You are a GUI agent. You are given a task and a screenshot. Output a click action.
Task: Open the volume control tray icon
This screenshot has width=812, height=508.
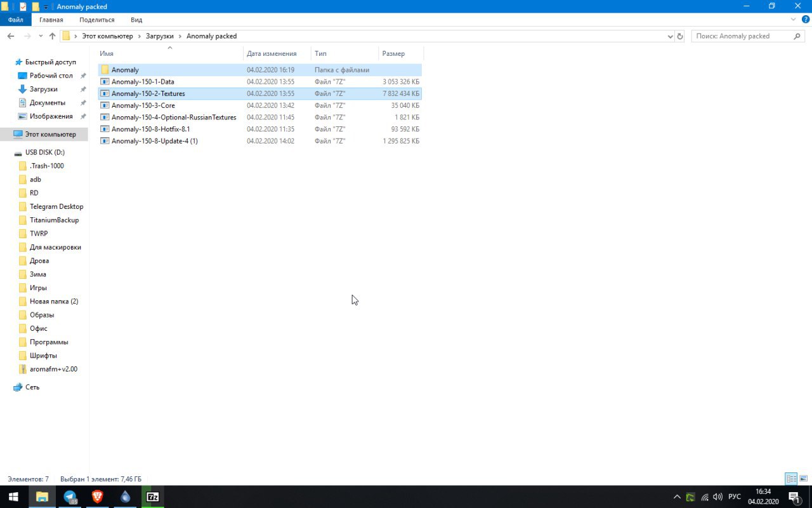(717, 497)
